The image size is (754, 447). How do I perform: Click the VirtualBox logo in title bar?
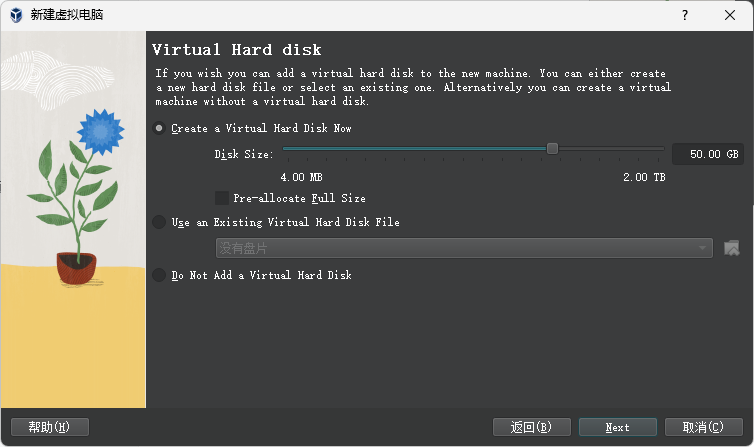point(16,15)
